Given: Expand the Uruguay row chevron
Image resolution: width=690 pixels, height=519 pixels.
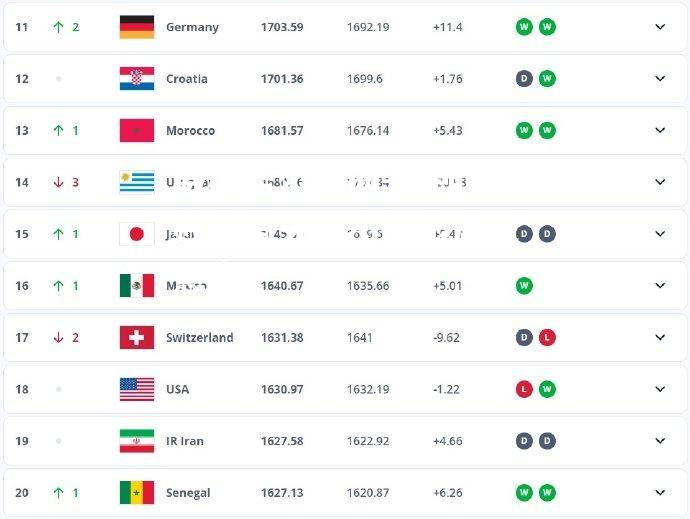Looking at the screenshot, I should pyautogui.click(x=660, y=182).
